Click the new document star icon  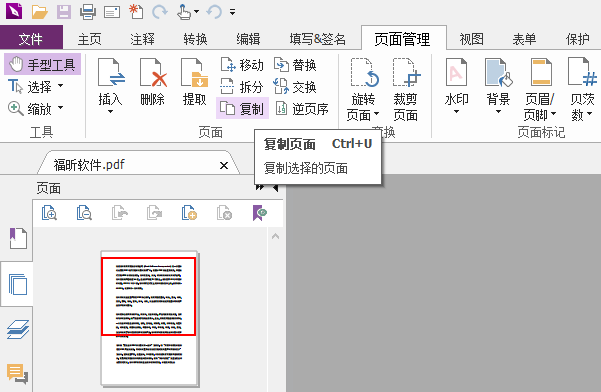(136, 12)
